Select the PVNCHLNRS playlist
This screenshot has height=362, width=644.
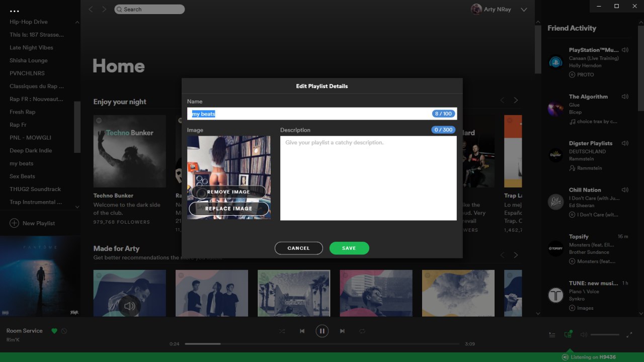[x=27, y=73]
